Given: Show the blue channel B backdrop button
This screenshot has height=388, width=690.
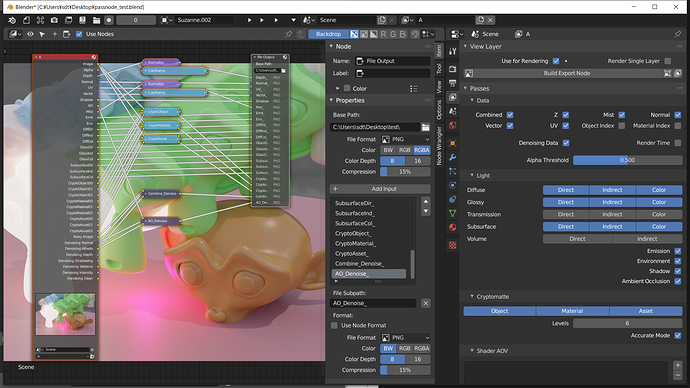Looking at the screenshot, I should 403,34.
